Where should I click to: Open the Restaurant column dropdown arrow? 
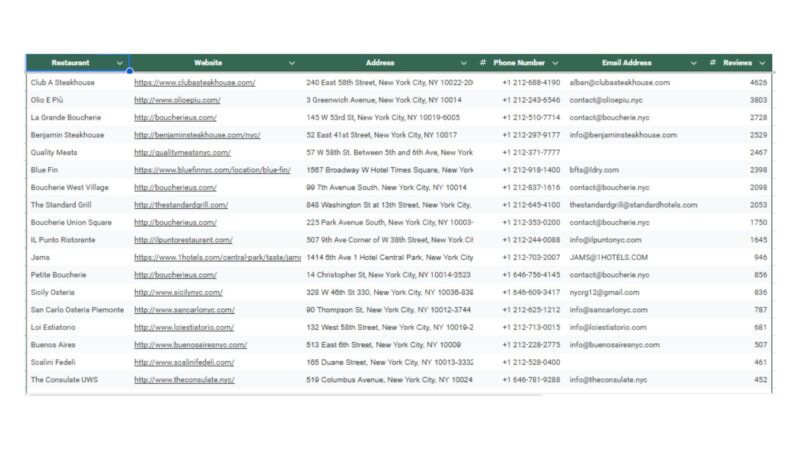pos(121,63)
